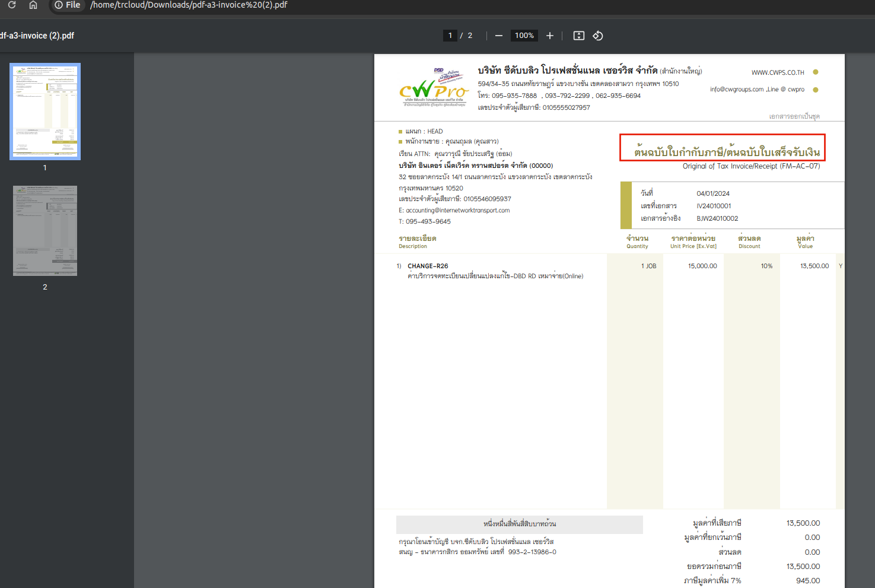875x588 pixels.
Task: Click the fit to page icon
Action: [x=579, y=36]
